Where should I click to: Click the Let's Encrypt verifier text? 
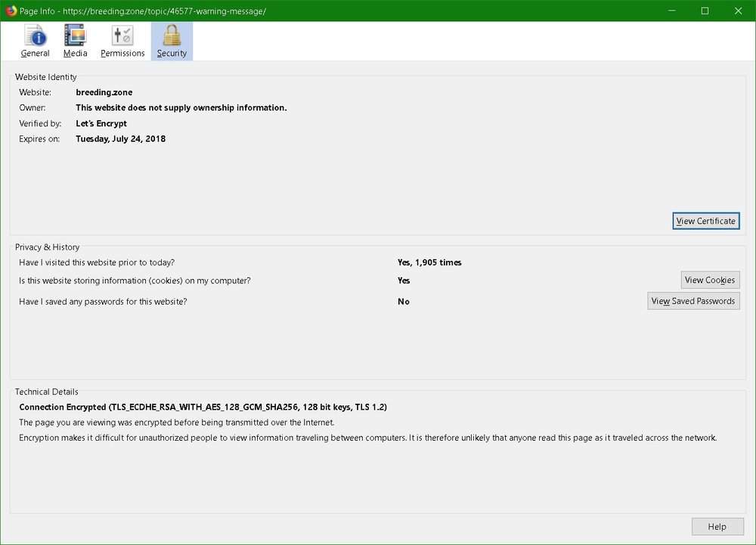101,123
